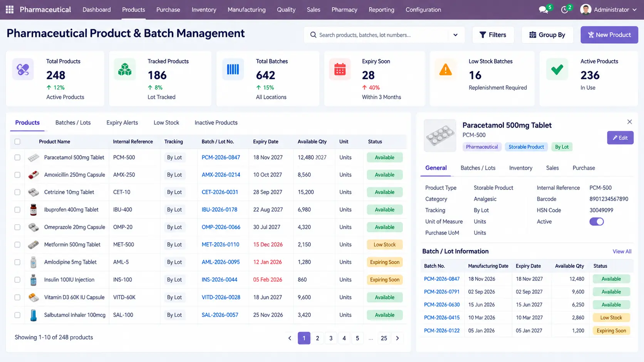Image resolution: width=644 pixels, height=362 pixels.
Task: Click the New Product button
Action: (609, 35)
